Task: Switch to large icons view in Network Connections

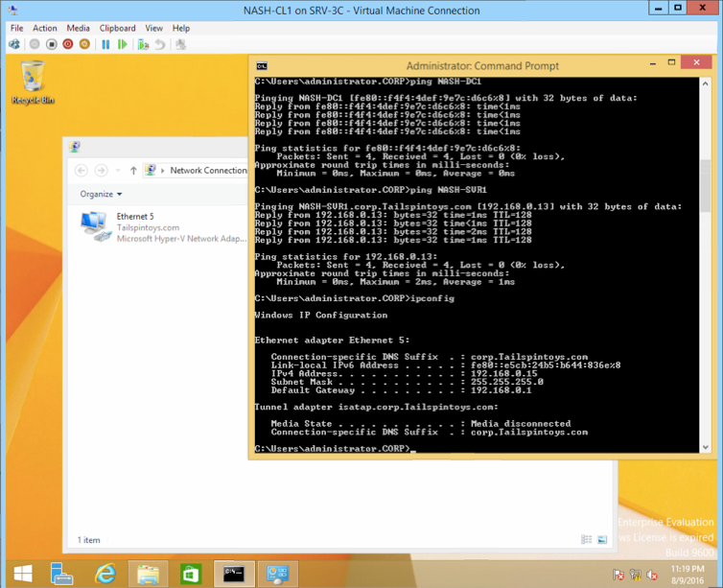Action: coord(602,540)
